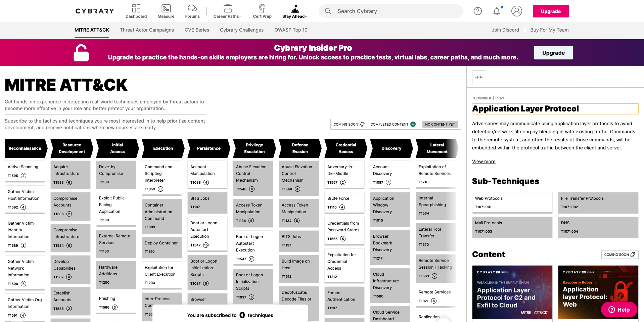Expand T1021 Remote Services count badge
The image size is (644, 322).
(434, 301)
